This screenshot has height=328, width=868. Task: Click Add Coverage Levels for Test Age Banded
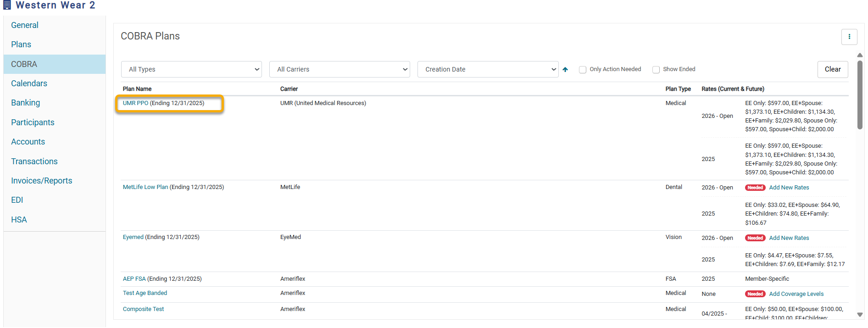click(796, 294)
